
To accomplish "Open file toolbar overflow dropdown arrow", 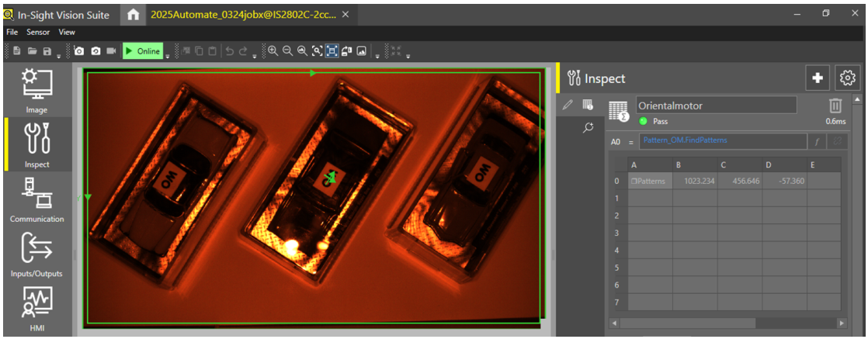I will (x=59, y=55).
